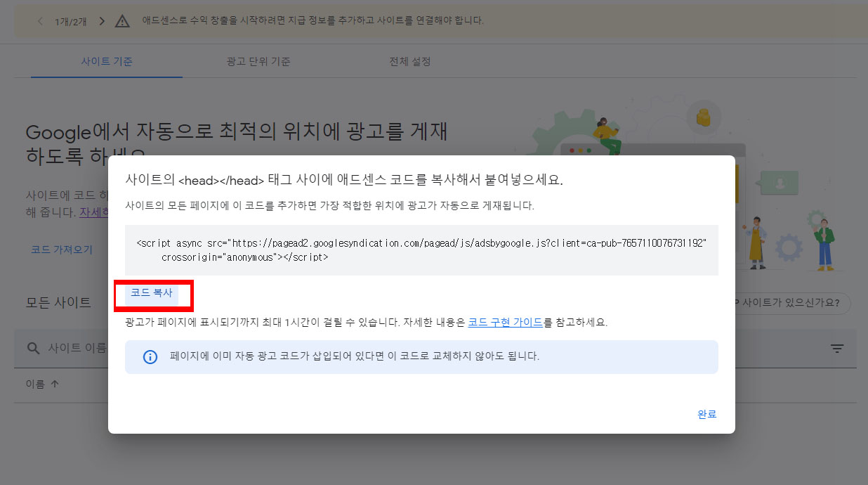Click the blue notice about existing auto ad code
Screen dimensions: 868x485
(x=421, y=357)
